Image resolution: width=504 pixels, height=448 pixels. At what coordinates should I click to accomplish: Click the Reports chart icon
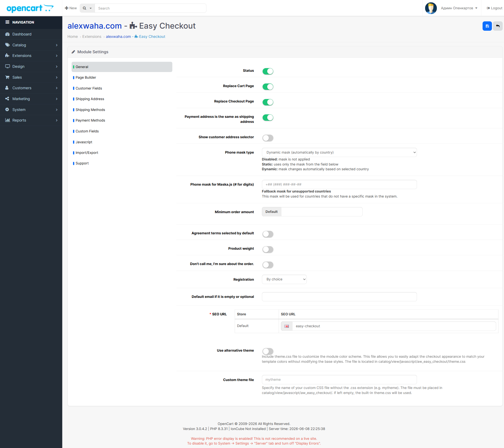tap(7, 120)
